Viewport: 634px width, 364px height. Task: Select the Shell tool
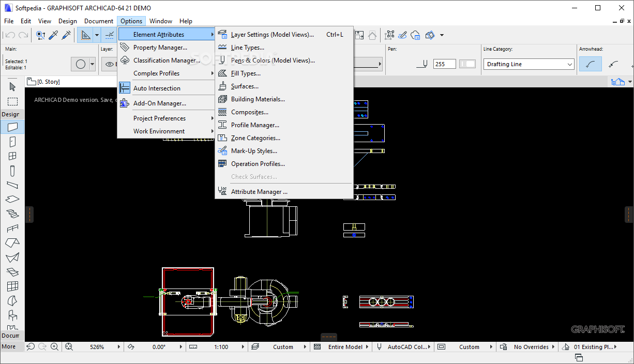pyautogui.click(x=12, y=257)
